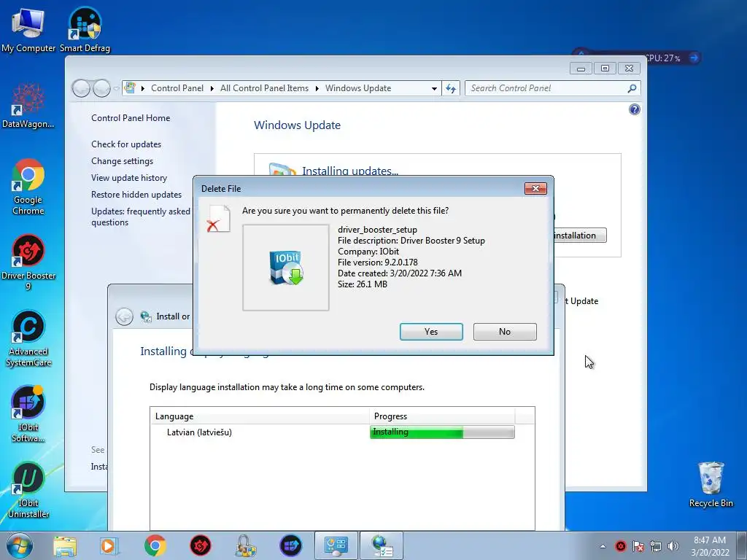Open the network tray icon

(656, 546)
